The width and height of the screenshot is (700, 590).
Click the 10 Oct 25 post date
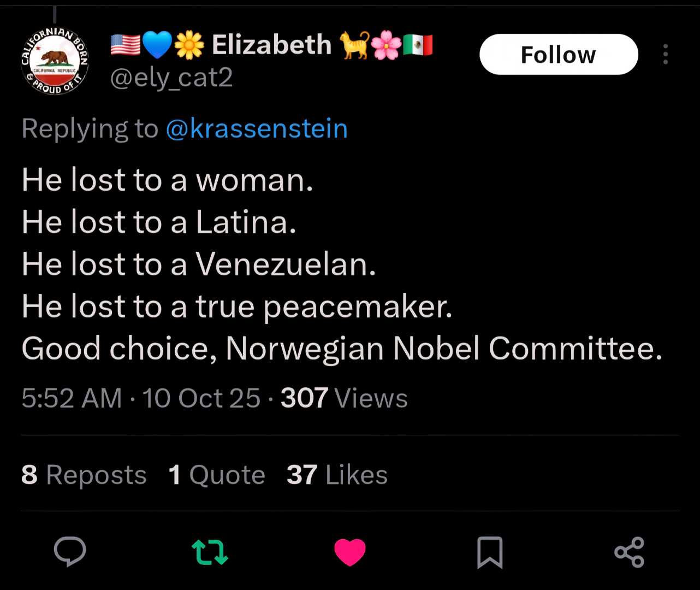(x=201, y=398)
